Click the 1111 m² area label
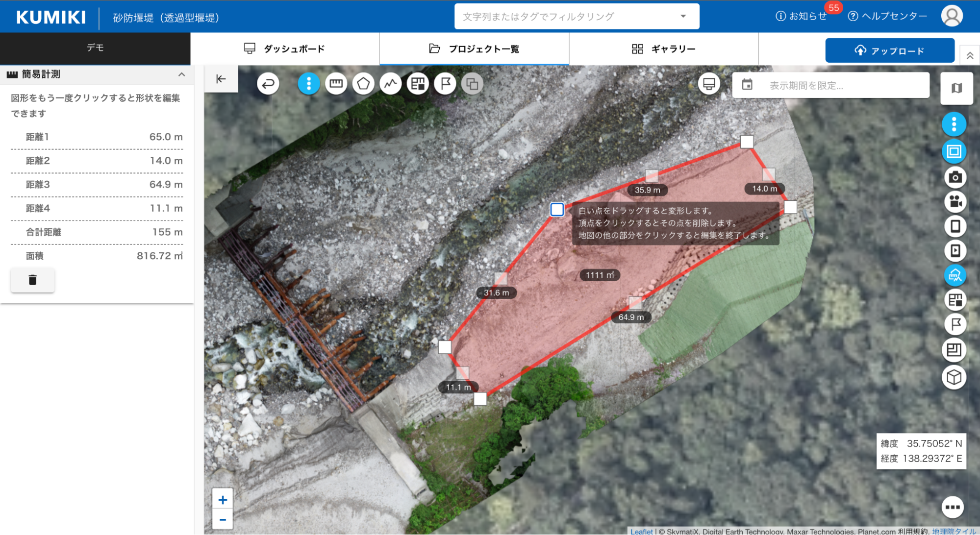Screen dimensions: 980x535 (x=600, y=275)
